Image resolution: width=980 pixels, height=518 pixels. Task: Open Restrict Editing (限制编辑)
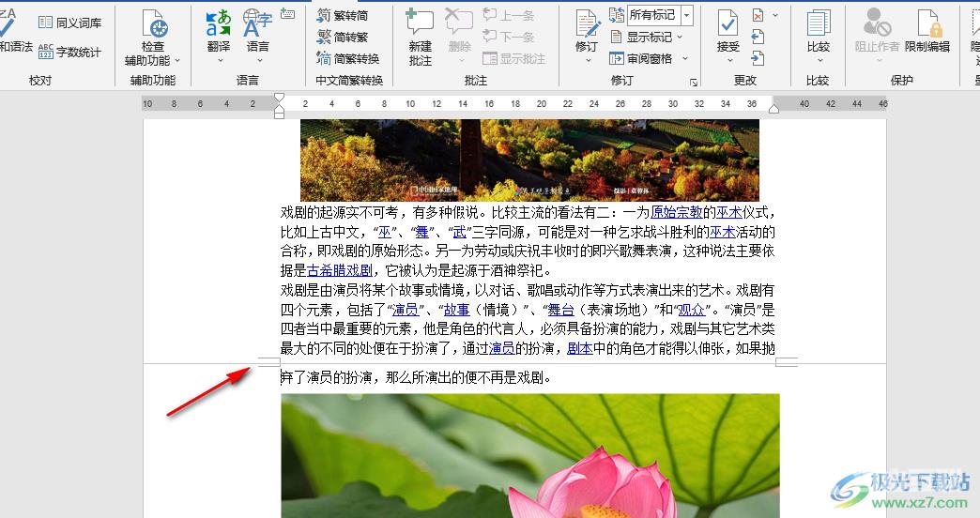tap(927, 31)
